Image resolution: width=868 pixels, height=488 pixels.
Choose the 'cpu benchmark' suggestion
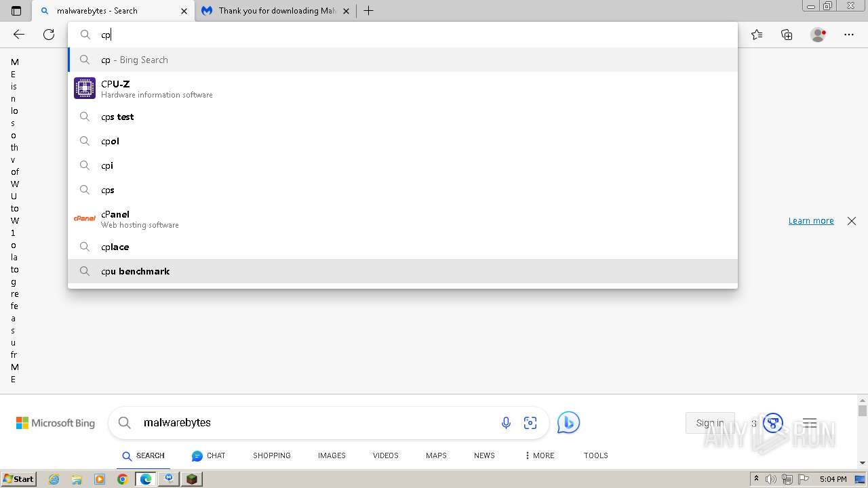(x=403, y=271)
